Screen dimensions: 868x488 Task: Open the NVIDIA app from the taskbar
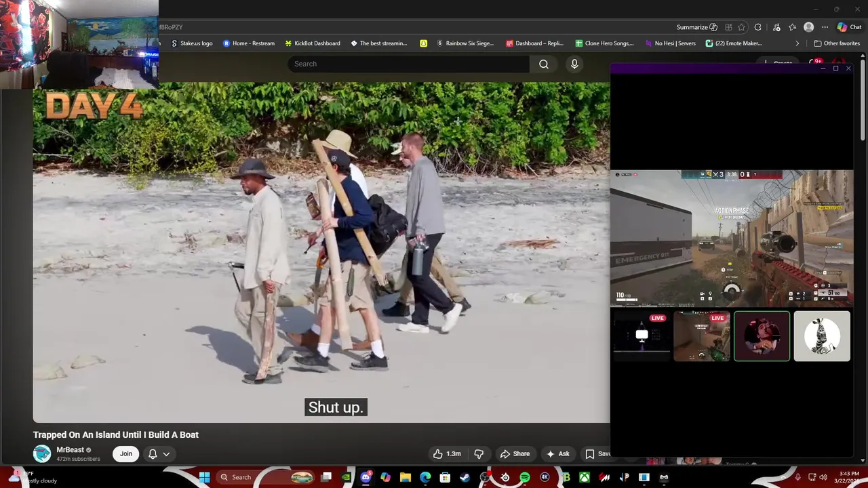click(x=347, y=477)
